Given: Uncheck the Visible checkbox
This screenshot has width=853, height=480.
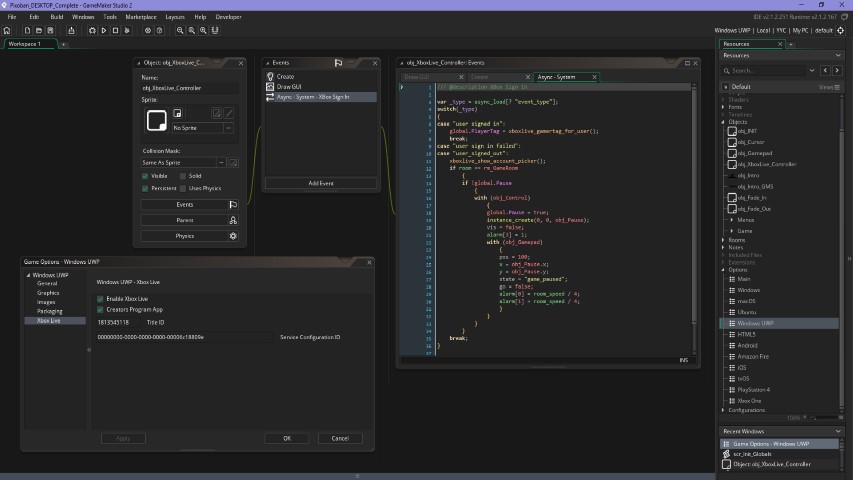Looking at the screenshot, I should click(146, 176).
